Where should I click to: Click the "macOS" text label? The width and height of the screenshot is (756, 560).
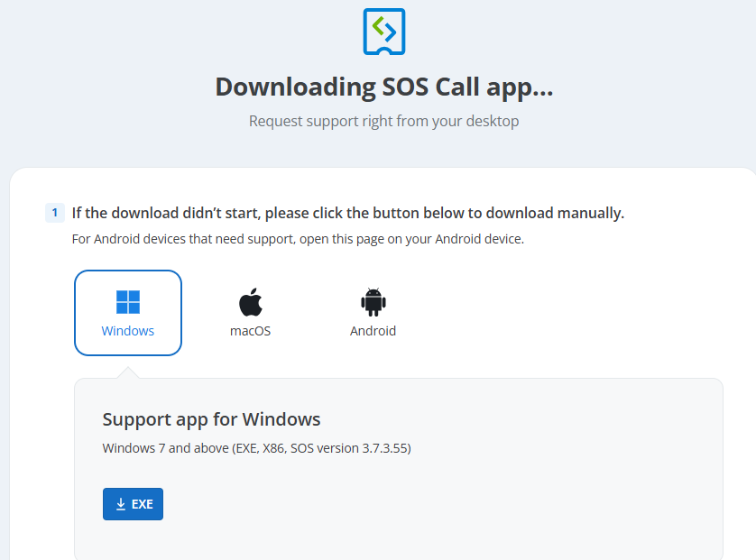[x=251, y=331]
